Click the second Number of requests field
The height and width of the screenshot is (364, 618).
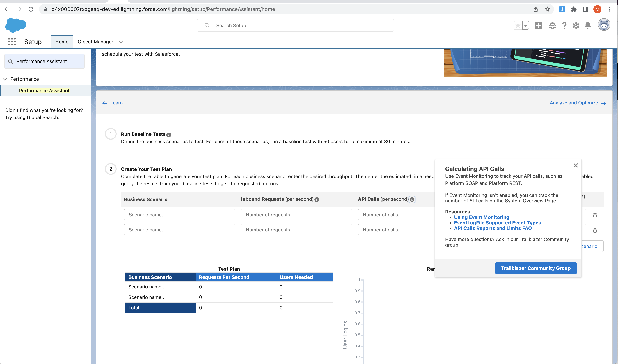[x=296, y=230]
